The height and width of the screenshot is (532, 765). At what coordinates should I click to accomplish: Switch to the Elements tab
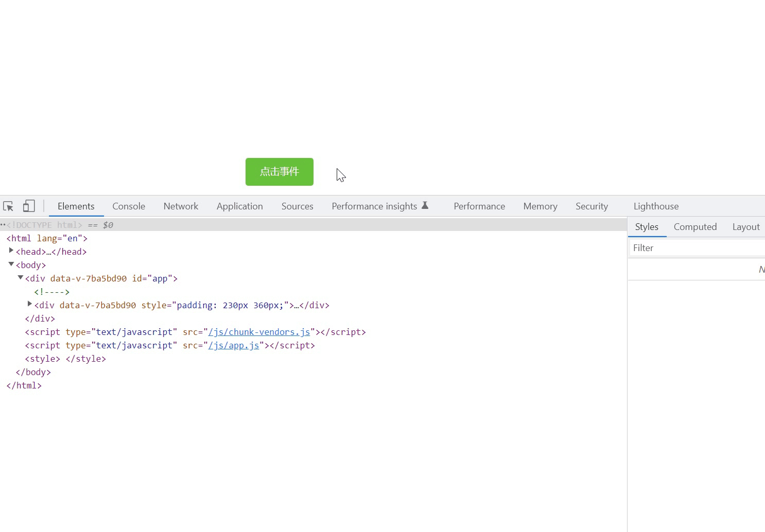(76, 206)
